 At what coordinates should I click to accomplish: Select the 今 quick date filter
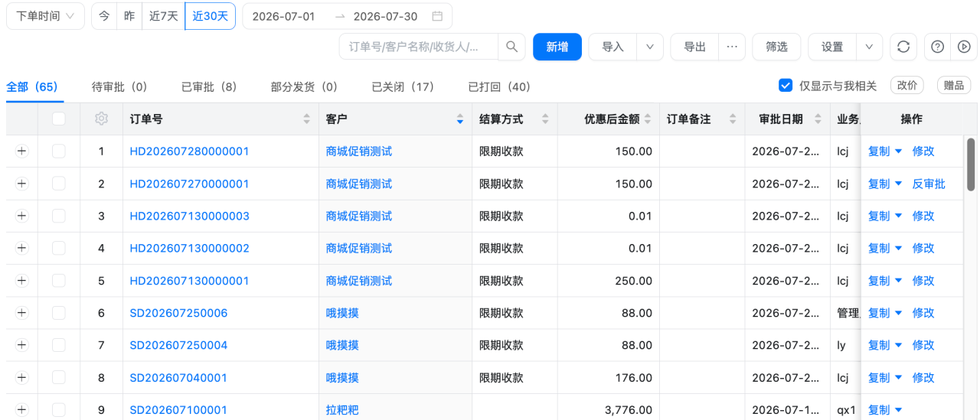pyautogui.click(x=104, y=16)
